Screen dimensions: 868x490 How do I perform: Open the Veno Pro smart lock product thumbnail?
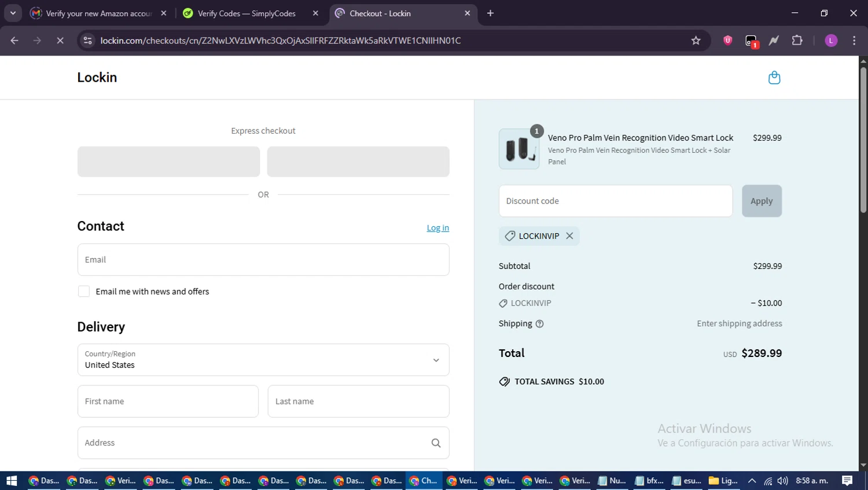[x=519, y=149]
